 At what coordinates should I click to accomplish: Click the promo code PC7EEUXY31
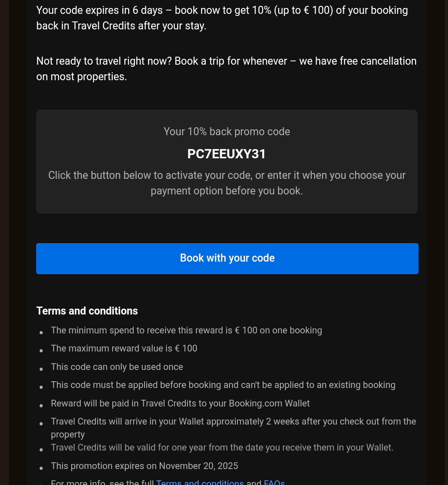[227, 154]
